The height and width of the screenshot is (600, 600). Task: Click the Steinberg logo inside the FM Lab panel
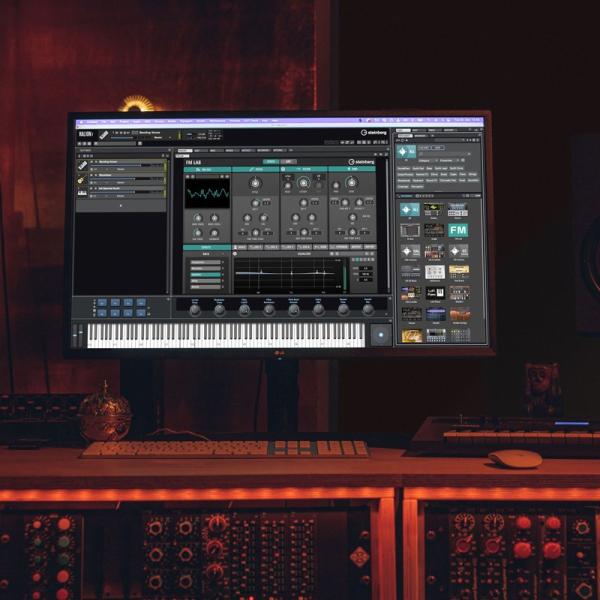362,161
